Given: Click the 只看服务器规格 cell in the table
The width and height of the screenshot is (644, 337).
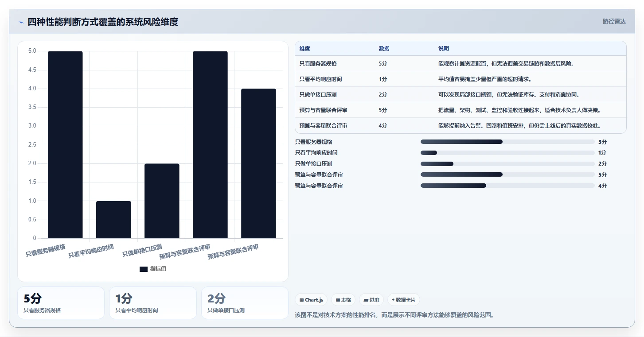Looking at the screenshot, I should [x=318, y=64].
